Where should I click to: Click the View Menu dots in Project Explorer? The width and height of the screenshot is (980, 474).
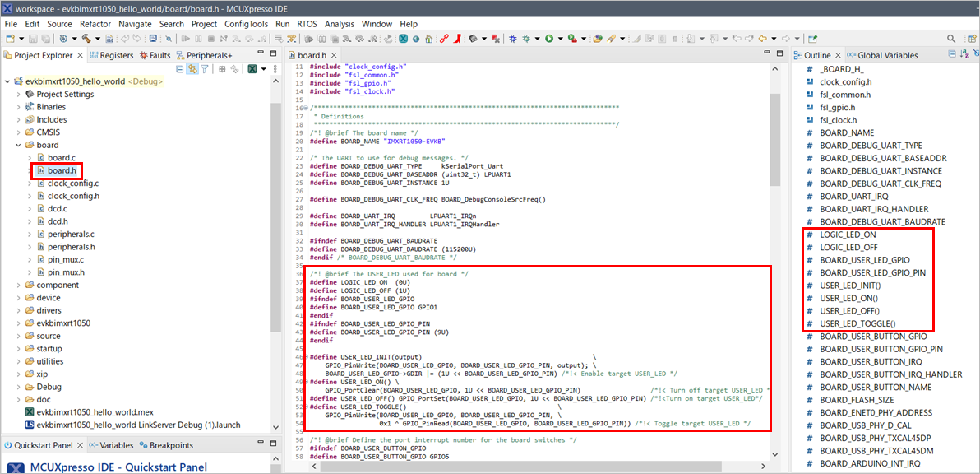click(x=275, y=69)
